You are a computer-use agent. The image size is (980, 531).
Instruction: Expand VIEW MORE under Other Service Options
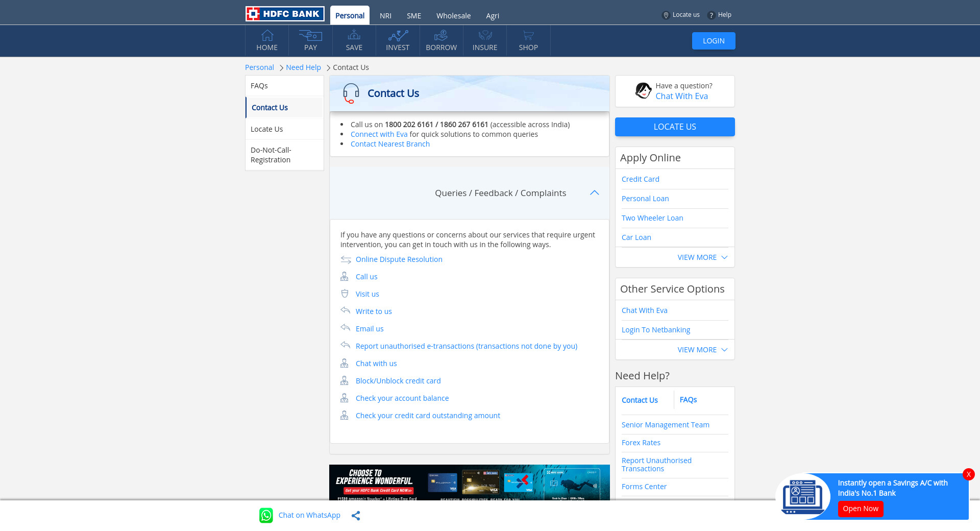pos(702,350)
